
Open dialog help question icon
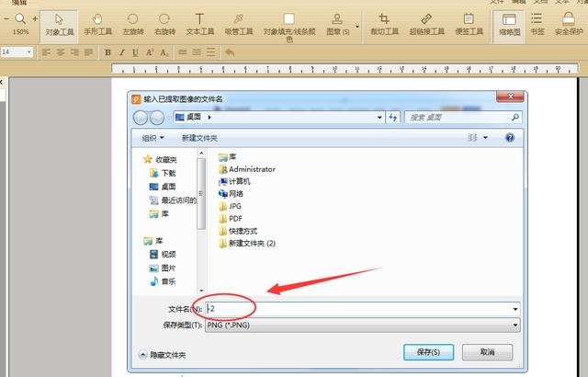pyautogui.click(x=510, y=138)
